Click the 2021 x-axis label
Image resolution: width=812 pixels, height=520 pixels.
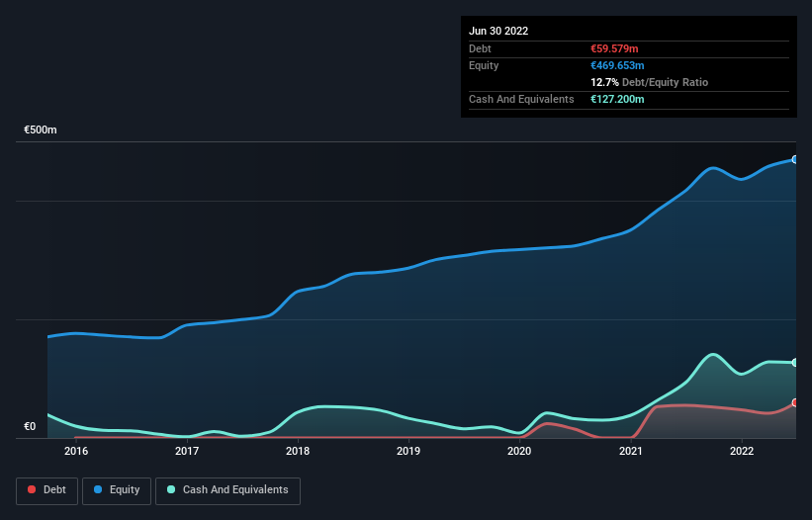(x=631, y=451)
